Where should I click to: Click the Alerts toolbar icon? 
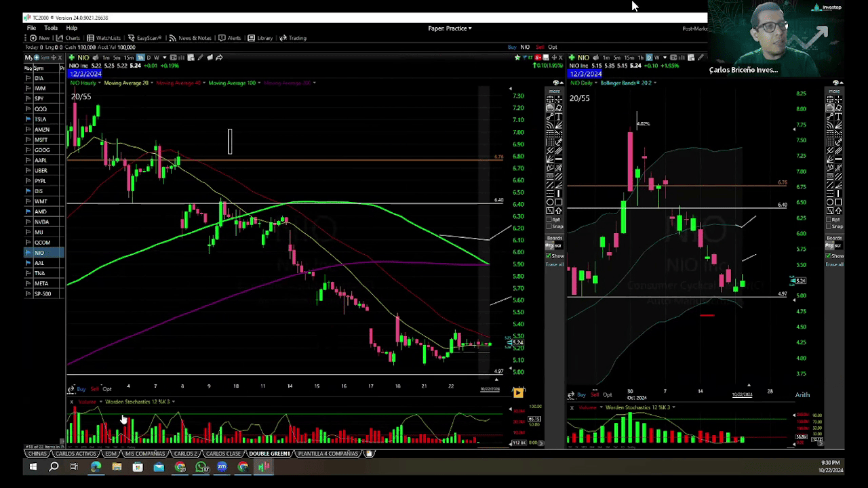pyautogui.click(x=230, y=38)
